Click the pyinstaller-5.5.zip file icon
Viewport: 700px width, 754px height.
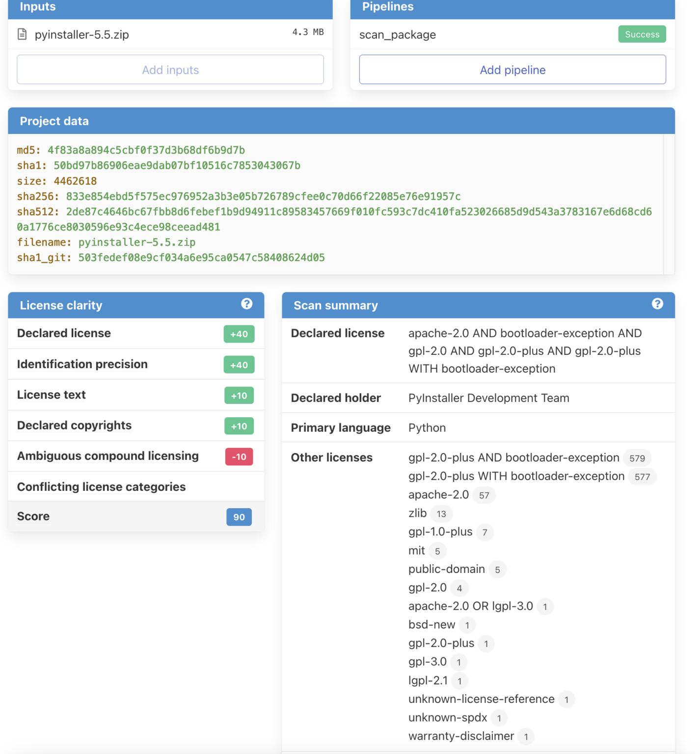pos(22,34)
